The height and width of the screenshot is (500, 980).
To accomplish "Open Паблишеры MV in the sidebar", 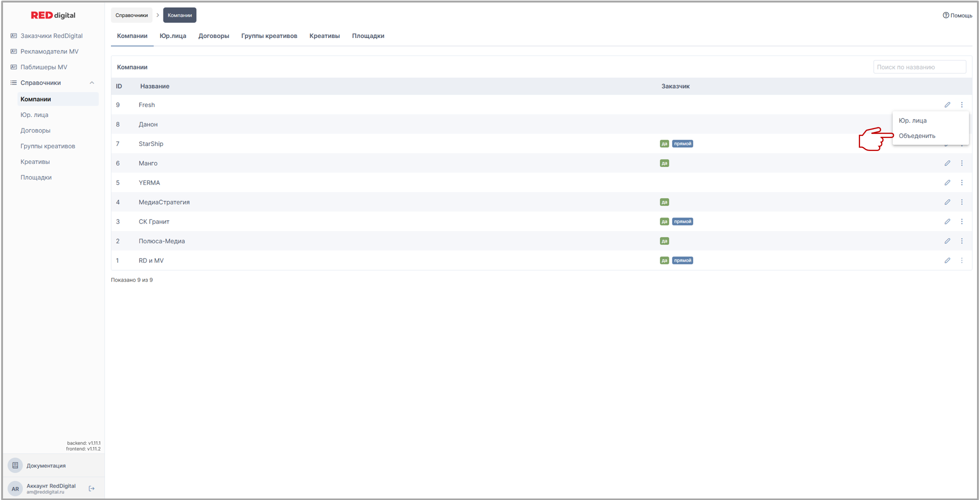I will coord(43,67).
